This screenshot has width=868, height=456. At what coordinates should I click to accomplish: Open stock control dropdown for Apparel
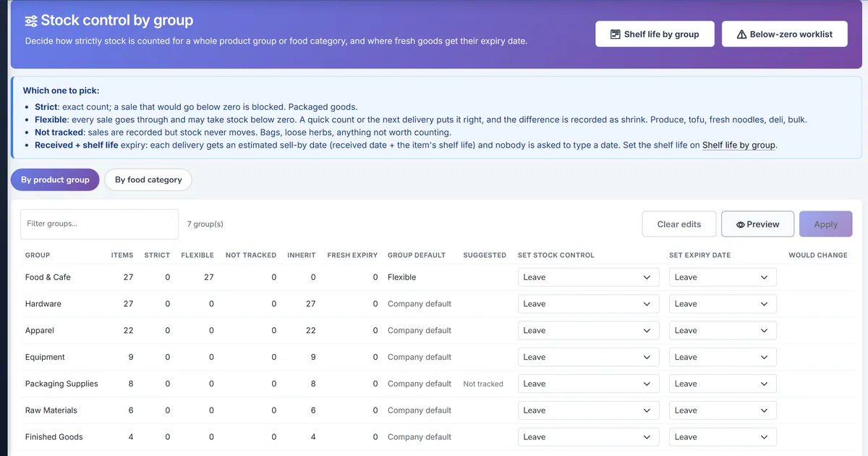(588, 331)
